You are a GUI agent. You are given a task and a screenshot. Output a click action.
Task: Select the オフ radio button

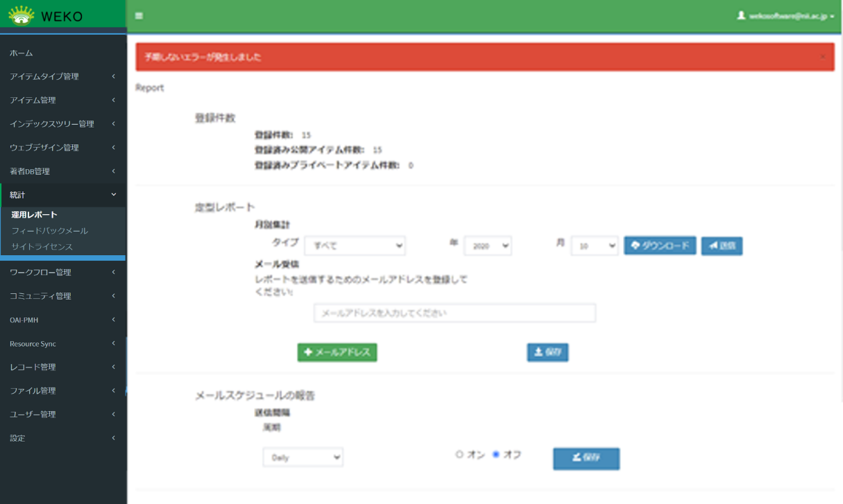pos(496,455)
